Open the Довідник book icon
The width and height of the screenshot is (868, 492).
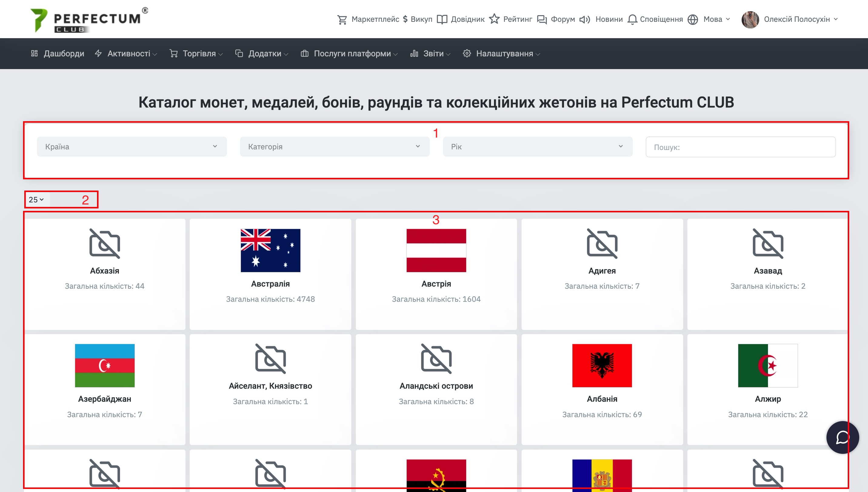(442, 20)
